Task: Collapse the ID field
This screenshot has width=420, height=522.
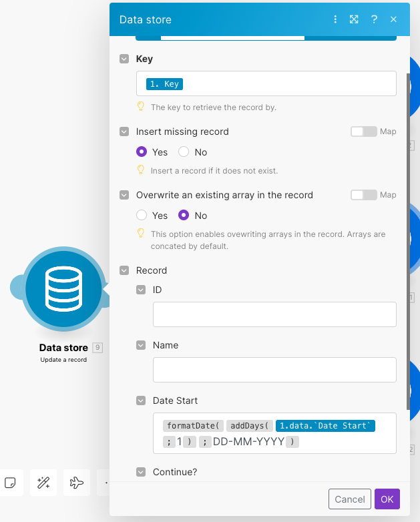Action: click(x=141, y=290)
